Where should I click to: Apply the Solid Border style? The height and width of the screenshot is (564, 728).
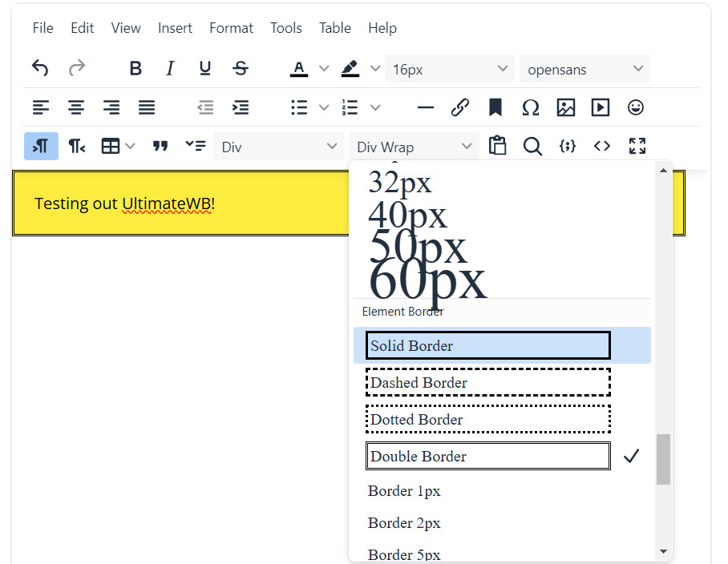point(487,346)
